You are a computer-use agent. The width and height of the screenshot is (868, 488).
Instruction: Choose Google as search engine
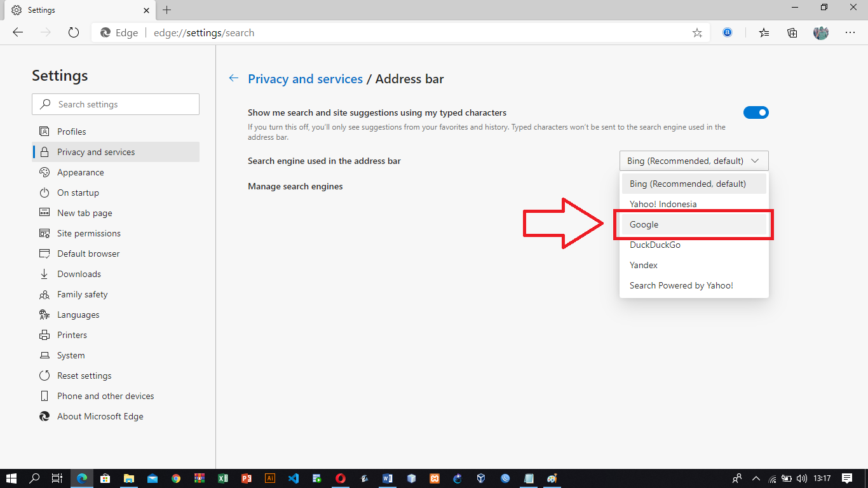694,224
